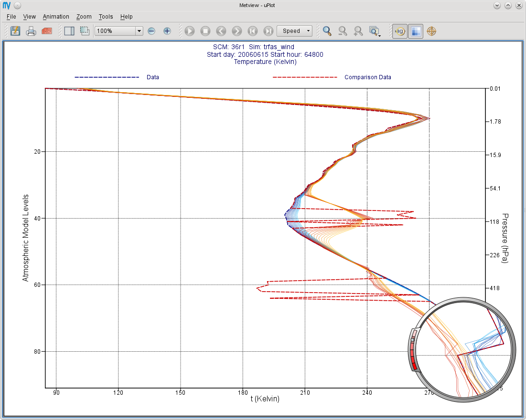Open the Help menu
526x420 pixels.
coord(127,16)
